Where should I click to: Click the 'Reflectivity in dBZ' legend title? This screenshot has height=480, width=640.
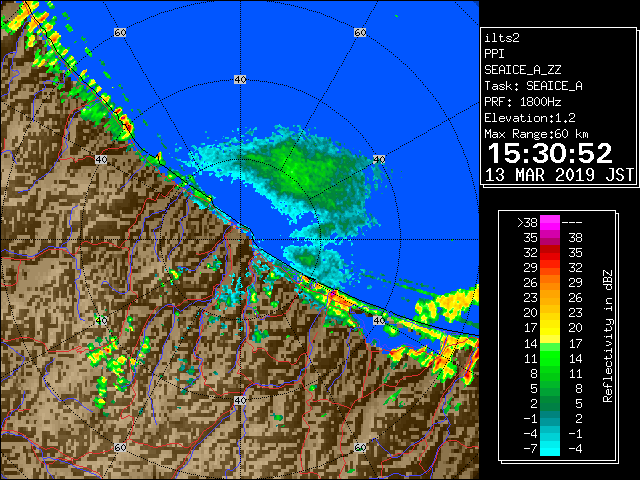click(608, 336)
